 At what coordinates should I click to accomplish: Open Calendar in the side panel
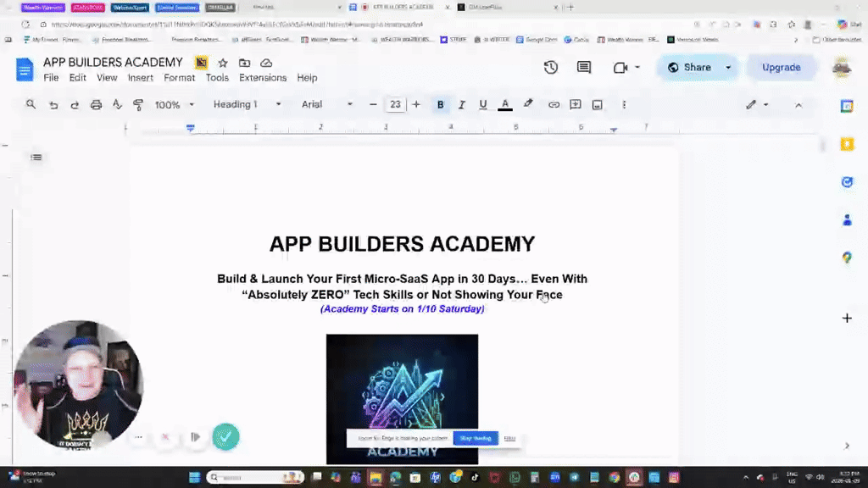847,106
